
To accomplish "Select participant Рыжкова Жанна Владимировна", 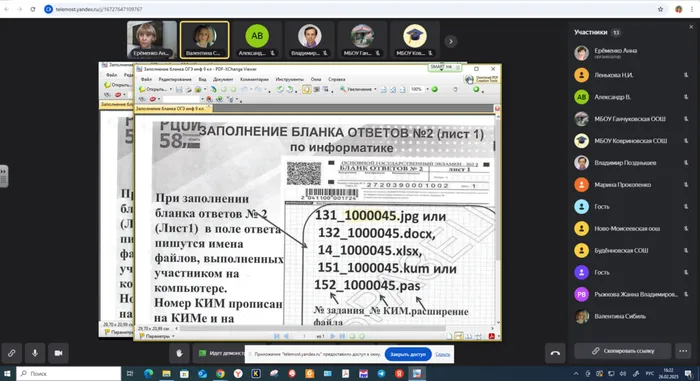I will pyautogui.click(x=632, y=294).
